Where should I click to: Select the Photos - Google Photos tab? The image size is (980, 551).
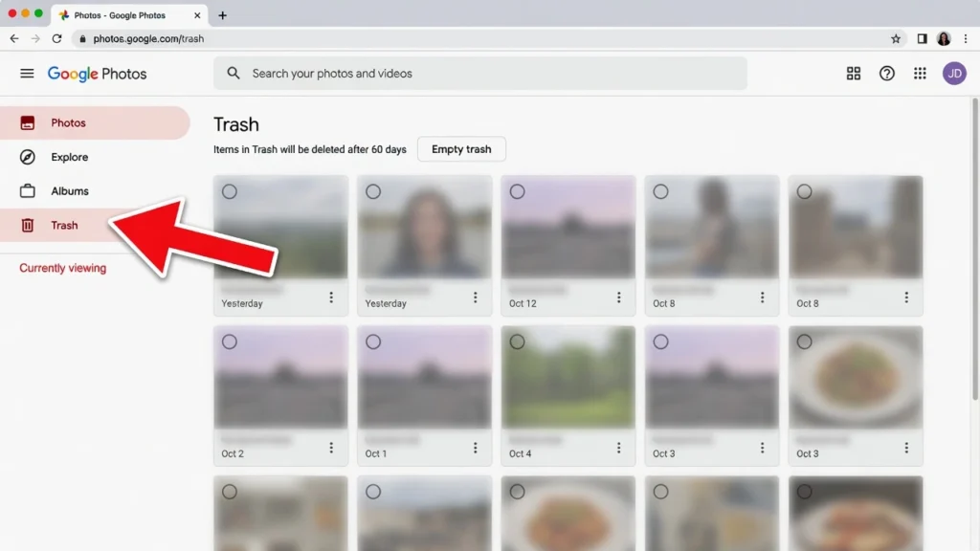[x=129, y=15]
